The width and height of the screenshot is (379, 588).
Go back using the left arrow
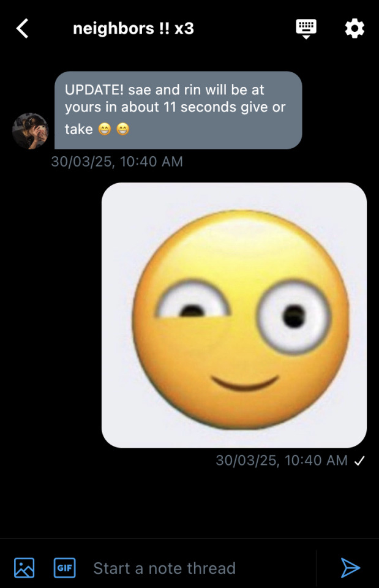[x=23, y=28]
